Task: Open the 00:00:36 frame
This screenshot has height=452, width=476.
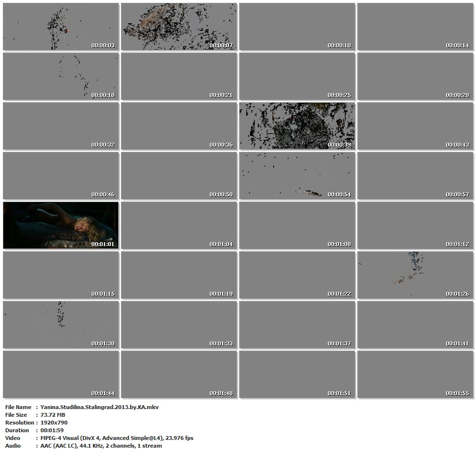Action: click(x=179, y=126)
